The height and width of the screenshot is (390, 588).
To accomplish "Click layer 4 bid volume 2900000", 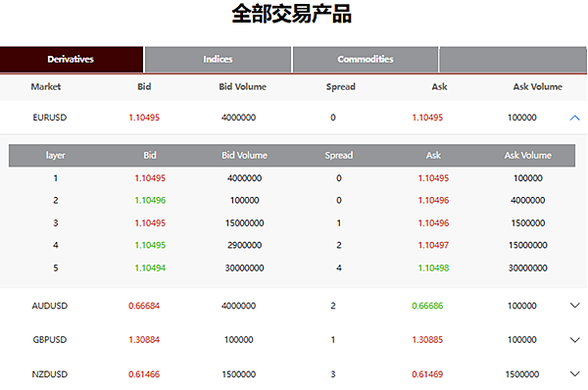I will tap(244, 245).
